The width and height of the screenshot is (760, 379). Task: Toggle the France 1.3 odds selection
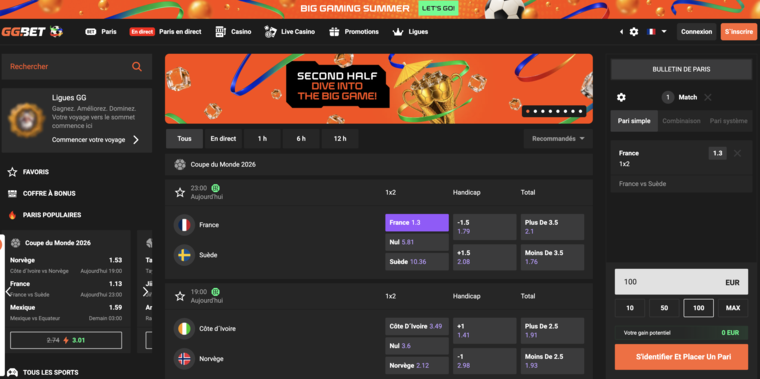(x=417, y=222)
